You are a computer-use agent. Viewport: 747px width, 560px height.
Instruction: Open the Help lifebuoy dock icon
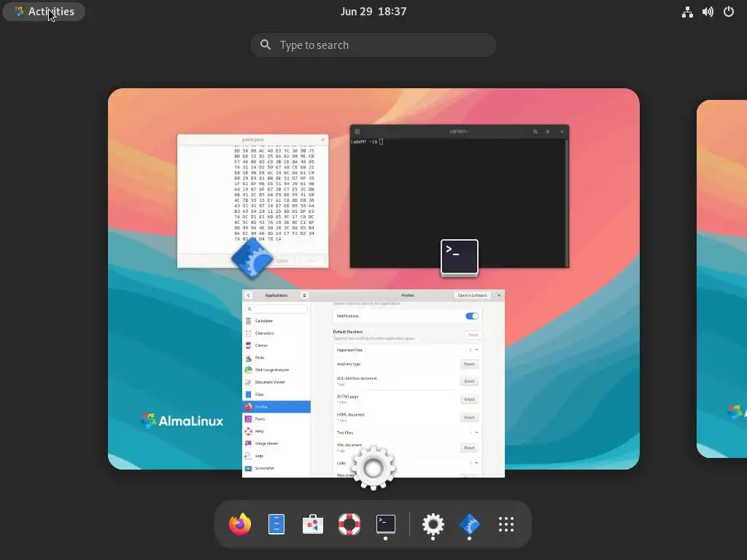(x=349, y=524)
